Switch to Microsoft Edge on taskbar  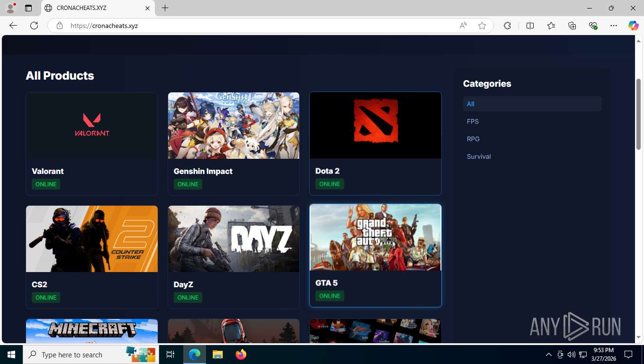pyautogui.click(x=194, y=355)
